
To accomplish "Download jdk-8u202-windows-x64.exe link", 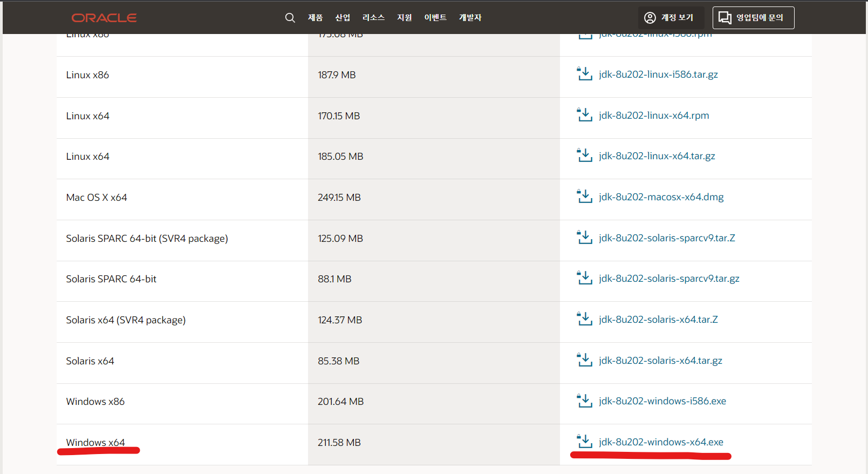I will 661,442.
